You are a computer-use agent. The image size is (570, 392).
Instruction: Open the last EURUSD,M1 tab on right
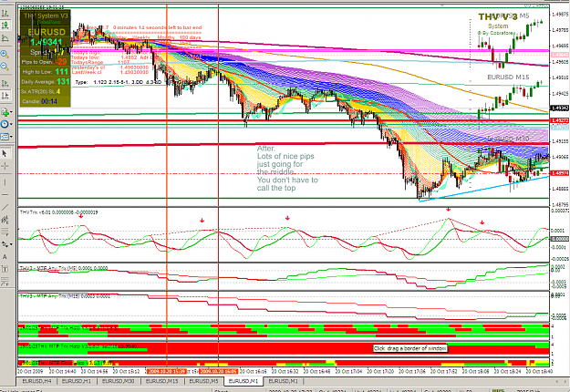[283, 381]
